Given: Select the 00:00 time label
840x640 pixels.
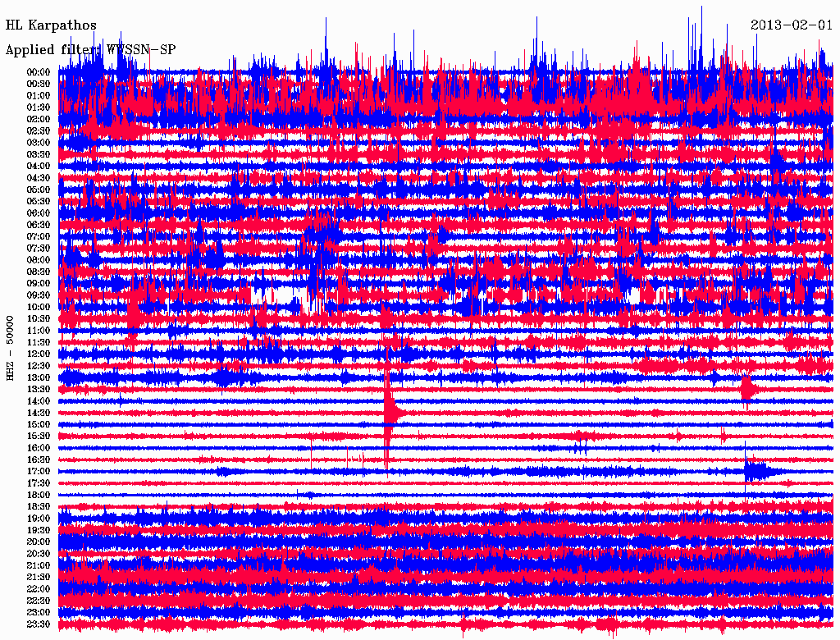Looking at the screenshot, I should point(39,72).
